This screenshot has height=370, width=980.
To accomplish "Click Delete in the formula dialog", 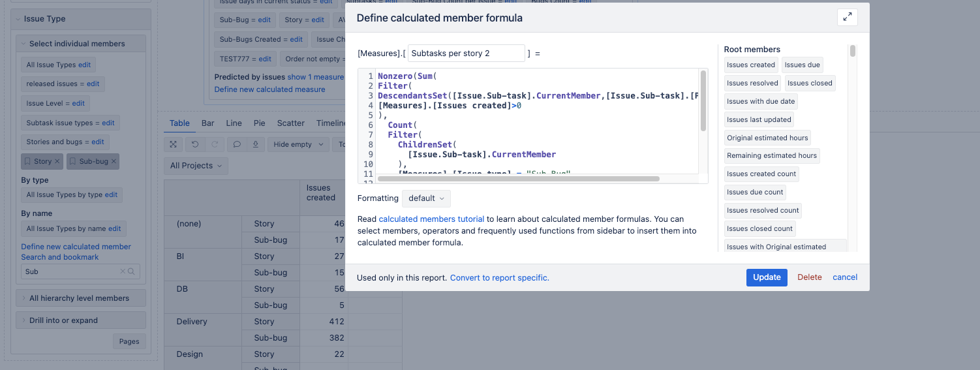I will click(810, 277).
